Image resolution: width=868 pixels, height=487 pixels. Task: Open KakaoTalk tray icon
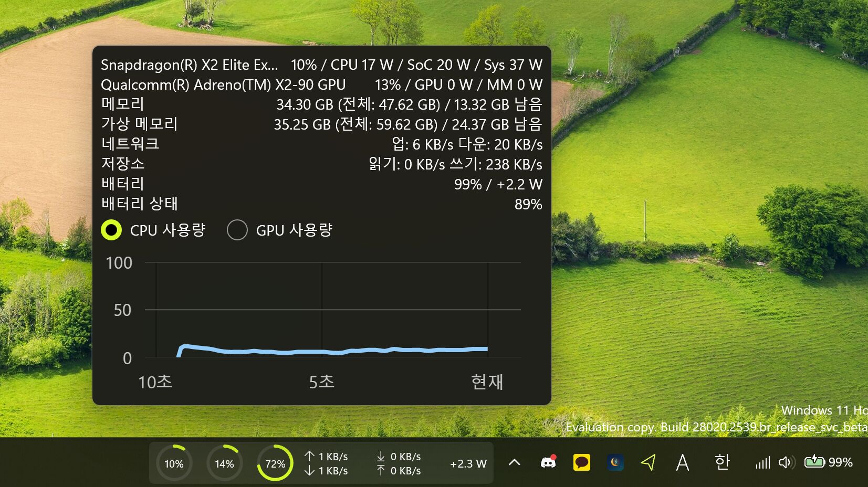coord(582,462)
